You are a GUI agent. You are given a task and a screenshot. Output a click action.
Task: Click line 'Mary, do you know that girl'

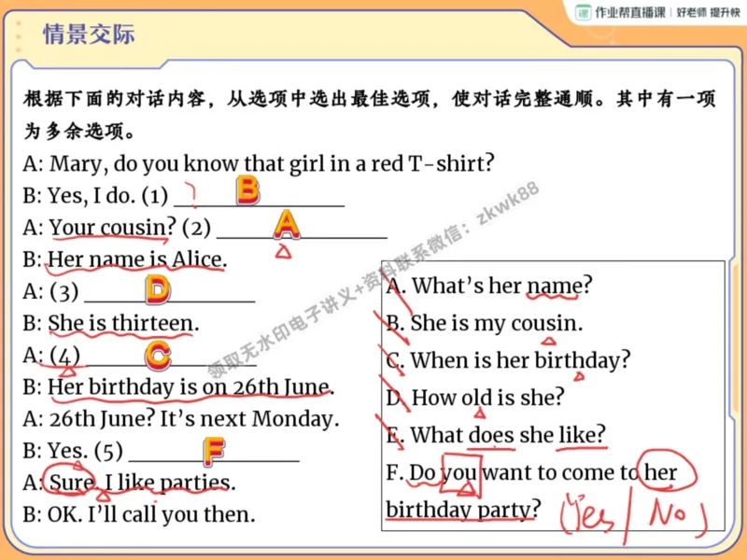(259, 164)
